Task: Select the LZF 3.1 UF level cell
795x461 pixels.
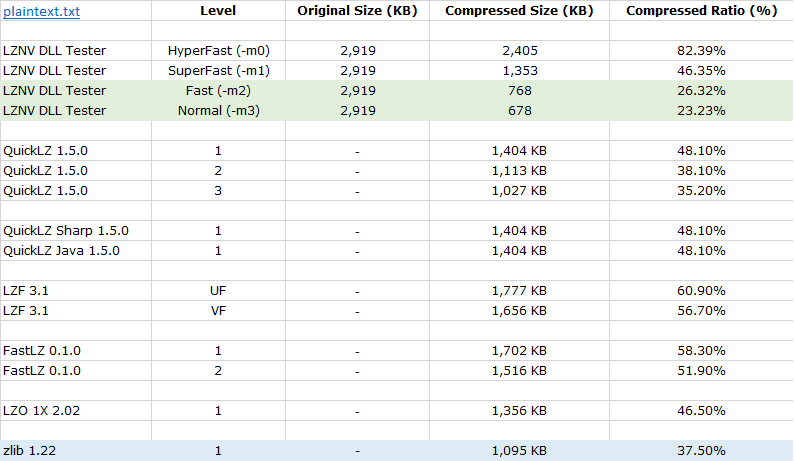Action: pos(218,291)
